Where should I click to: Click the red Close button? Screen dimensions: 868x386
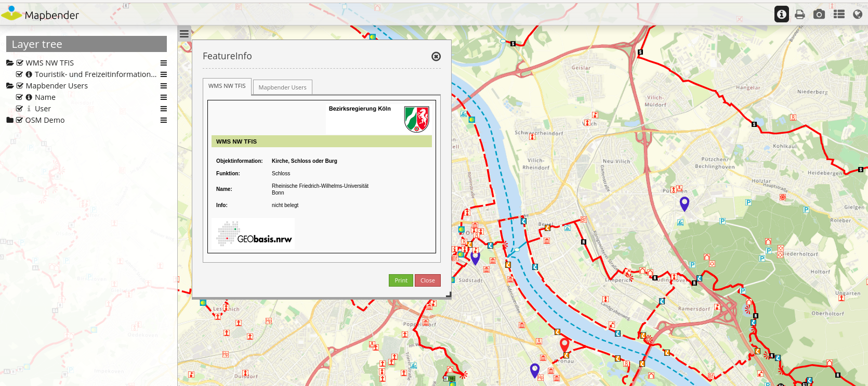tap(428, 280)
